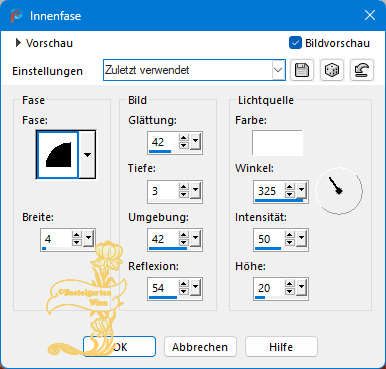Decrease the Tiefe value with down arrow
This screenshot has width=386, height=369.
(184, 194)
